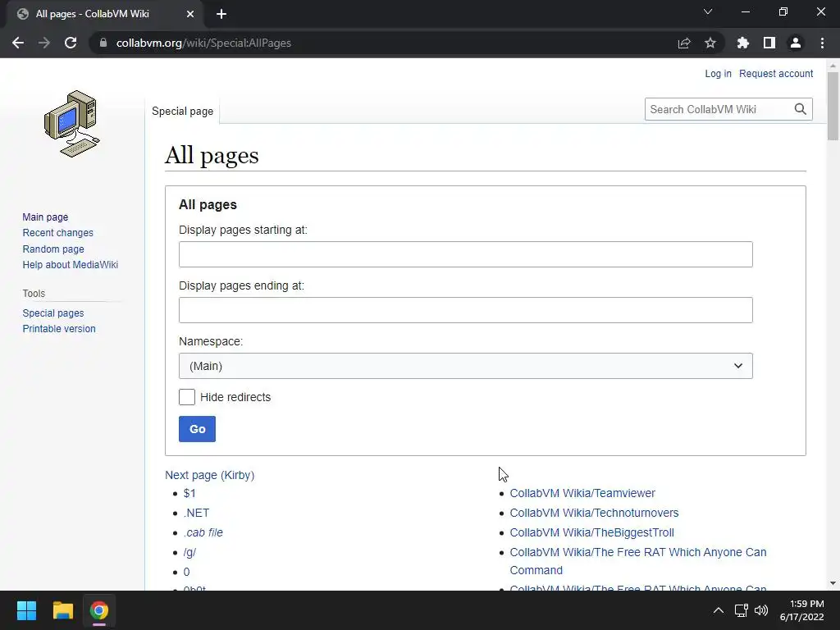
Task: Open File Explorer from taskbar
Action: [63, 610]
